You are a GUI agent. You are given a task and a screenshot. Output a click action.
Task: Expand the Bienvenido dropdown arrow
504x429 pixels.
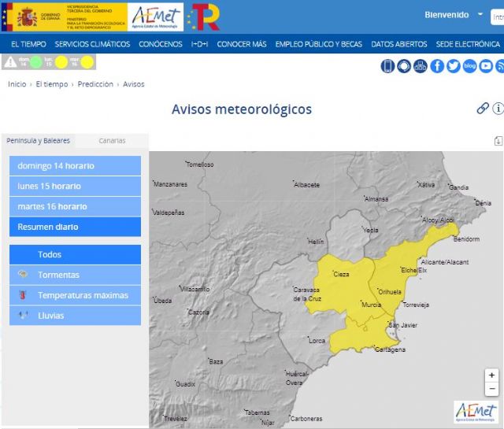[x=480, y=14]
